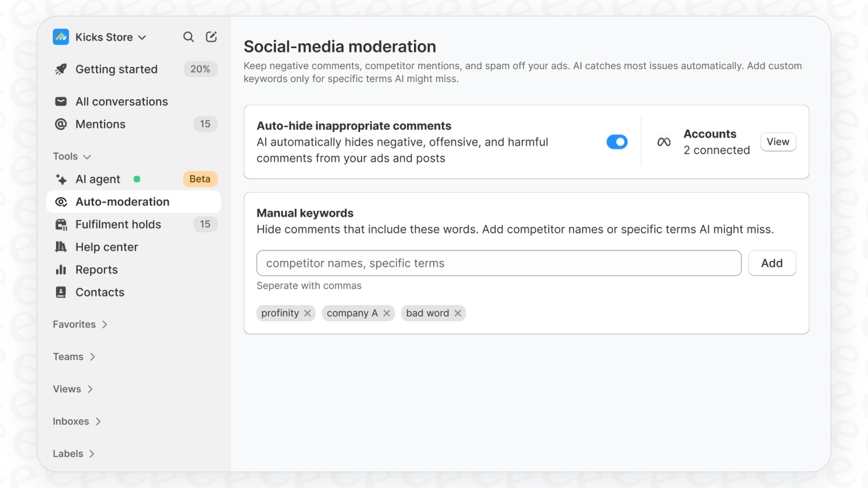Select Fulfilment holds in the sidebar

click(x=118, y=224)
